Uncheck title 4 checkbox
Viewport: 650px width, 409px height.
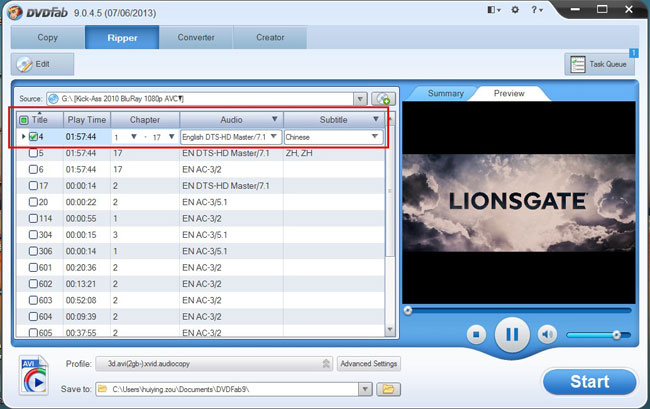point(33,137)
